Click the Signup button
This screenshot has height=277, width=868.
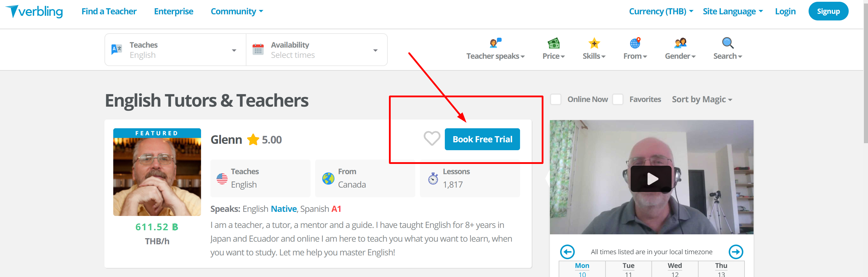coord(828,11)
